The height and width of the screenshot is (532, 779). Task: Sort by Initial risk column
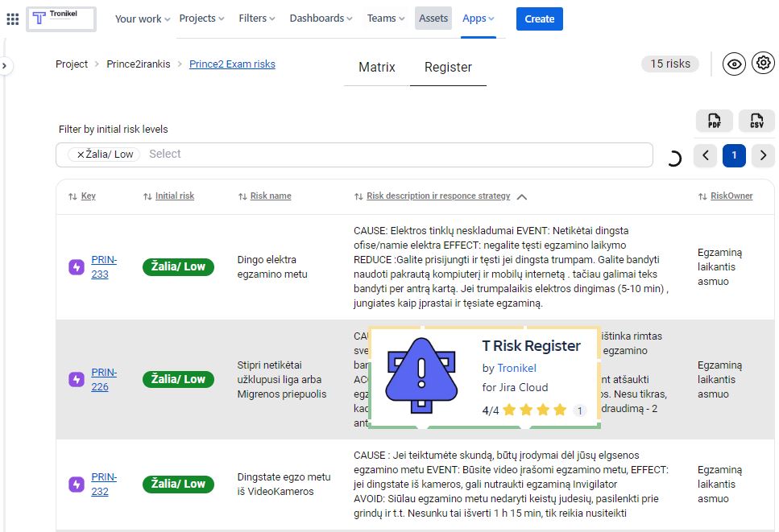168,196
